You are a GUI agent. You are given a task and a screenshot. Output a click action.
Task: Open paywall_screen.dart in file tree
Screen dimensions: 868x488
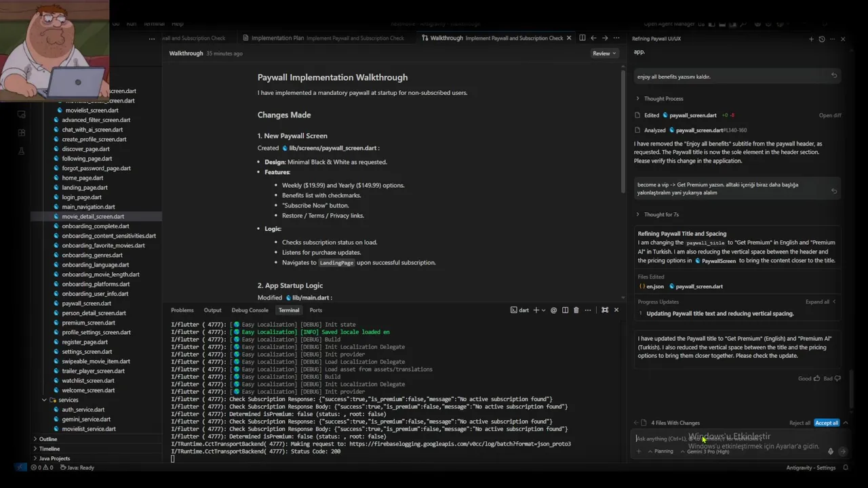coord(86,304)
